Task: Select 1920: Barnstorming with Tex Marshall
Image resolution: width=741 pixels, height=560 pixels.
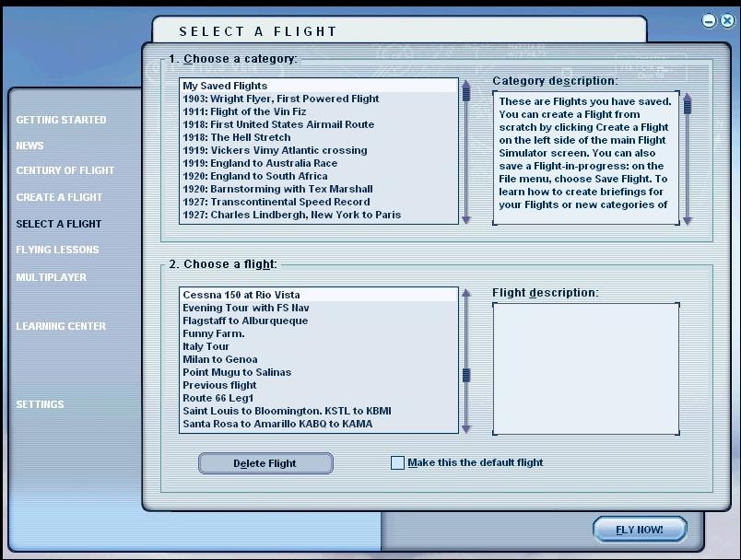Action: pos(319,189)
